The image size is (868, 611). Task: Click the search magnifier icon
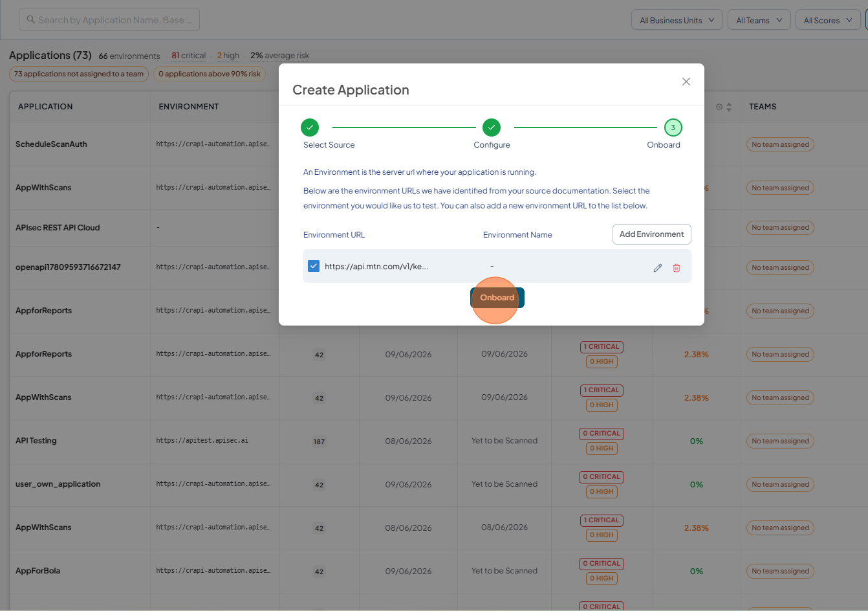click(30, 20)
